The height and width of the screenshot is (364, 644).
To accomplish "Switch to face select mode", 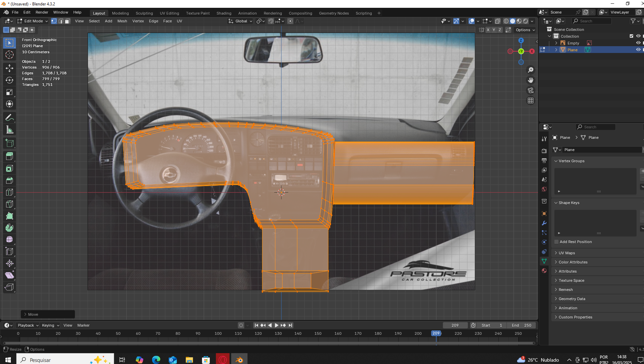I will coord(68,21).
